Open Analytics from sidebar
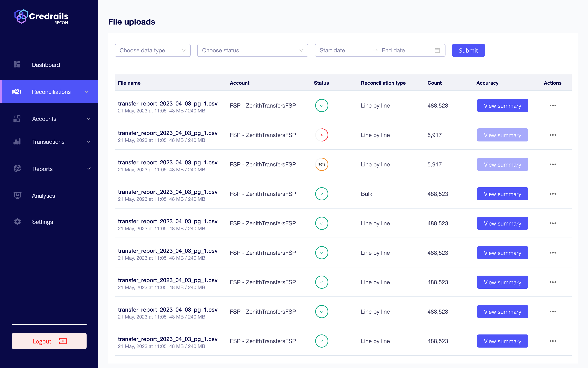The height and width of the screenshot is (368, 588). (x=43, y=196)
